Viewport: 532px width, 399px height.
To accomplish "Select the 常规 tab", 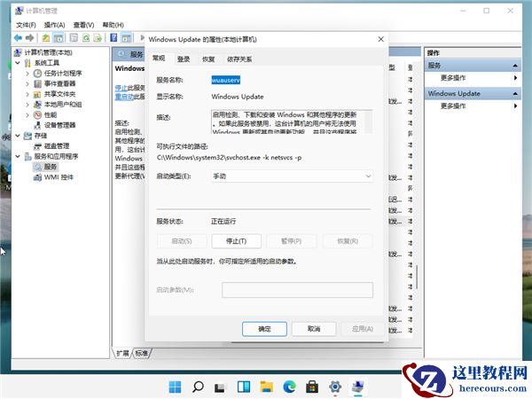I will click(x=159, y=59).
